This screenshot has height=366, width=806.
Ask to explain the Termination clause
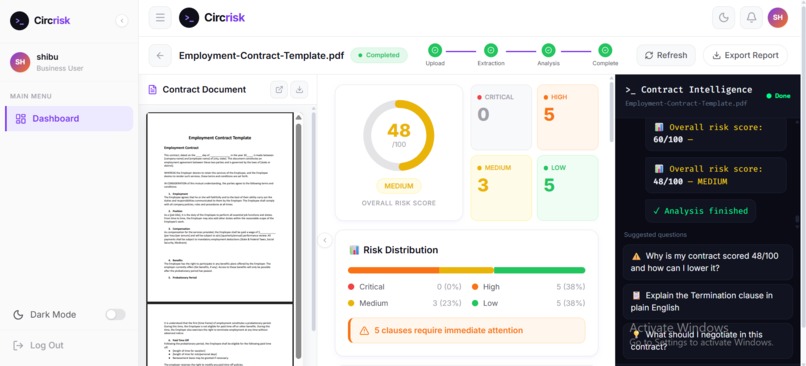point(707,302)
